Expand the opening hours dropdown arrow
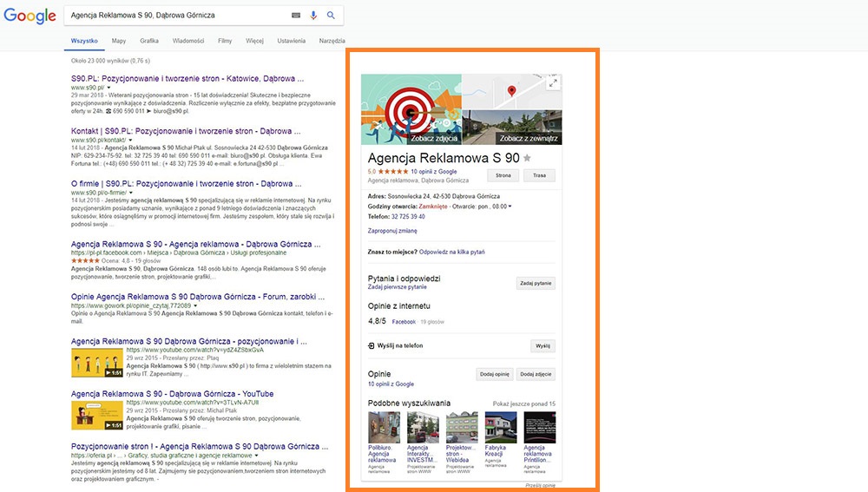The width and height of the screenshot is (868, 492). (x=510, y=206)
